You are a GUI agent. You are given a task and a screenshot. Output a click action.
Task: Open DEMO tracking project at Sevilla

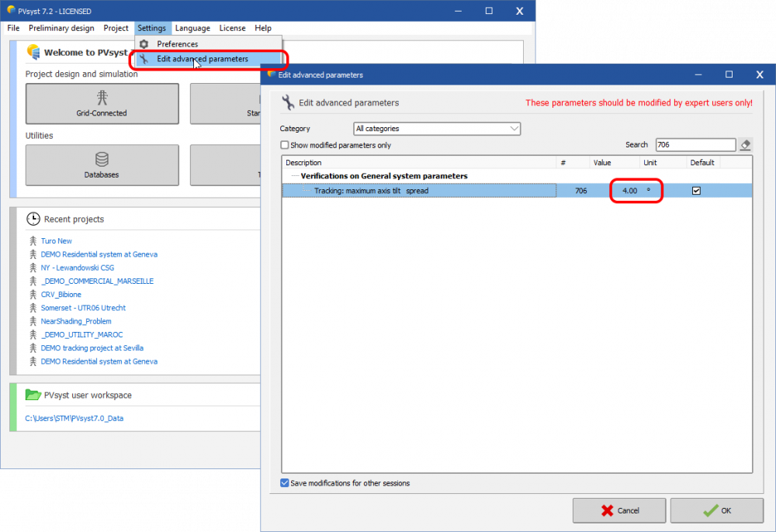[x=92, y=348]
